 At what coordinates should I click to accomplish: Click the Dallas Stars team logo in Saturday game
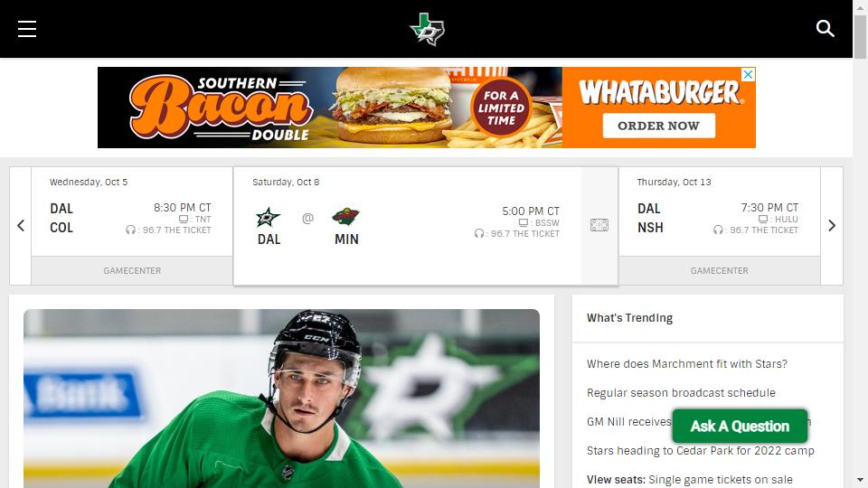click(x=268, y=218)
